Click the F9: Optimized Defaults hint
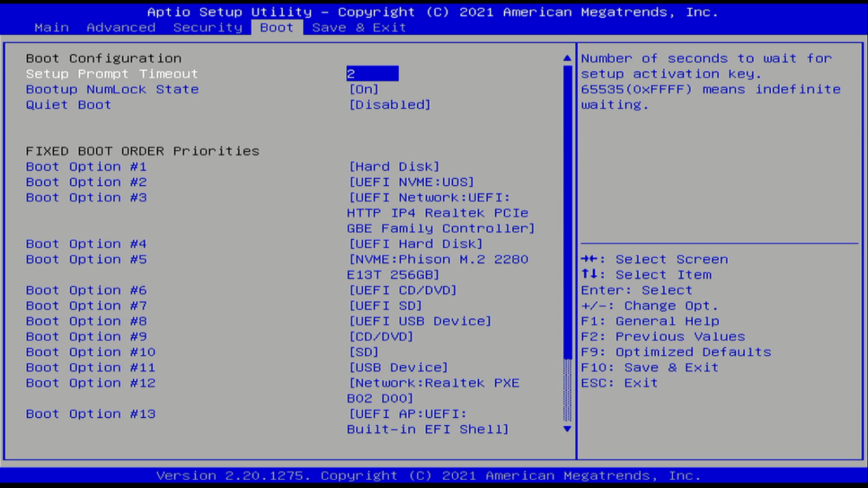The width and height of the screenshot is (868, 488). pos(676,352)
